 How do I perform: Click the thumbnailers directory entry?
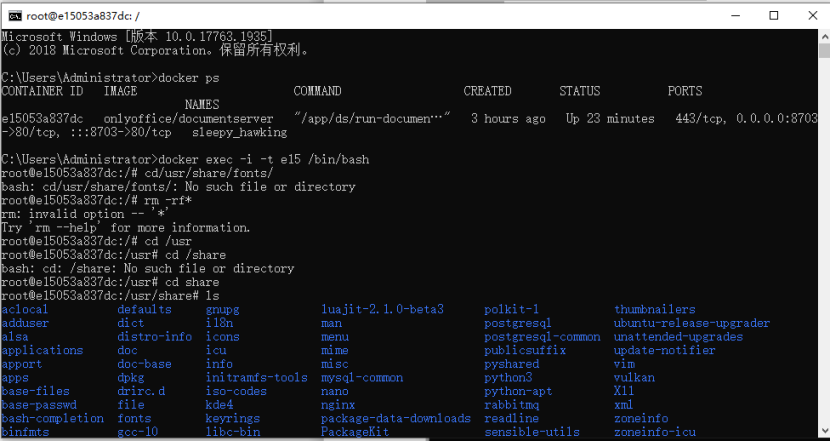point(654,310)
